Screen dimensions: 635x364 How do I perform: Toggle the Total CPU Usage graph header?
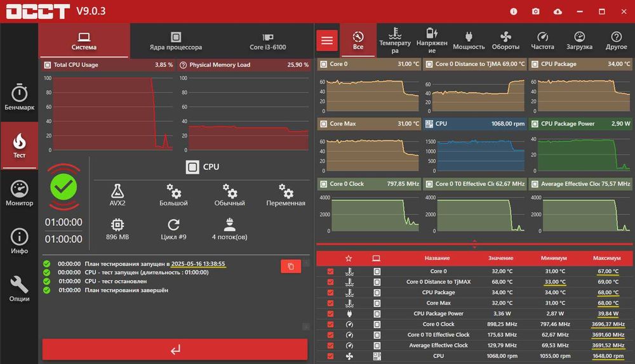(x=108, y=65)
